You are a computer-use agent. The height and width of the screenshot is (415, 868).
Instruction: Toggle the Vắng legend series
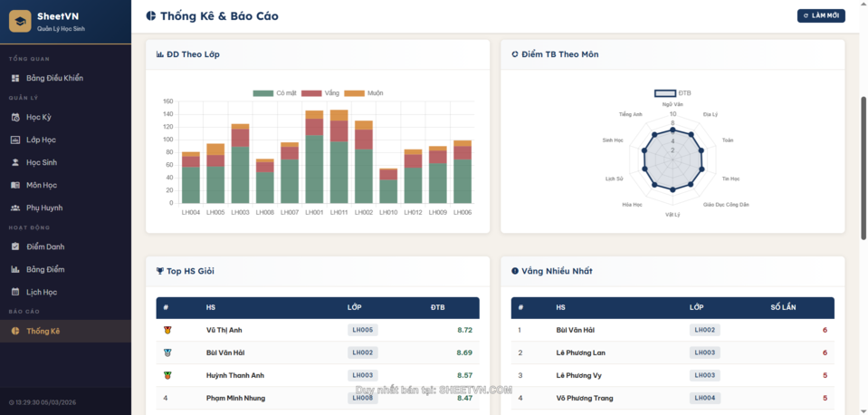tap(320, 93)
